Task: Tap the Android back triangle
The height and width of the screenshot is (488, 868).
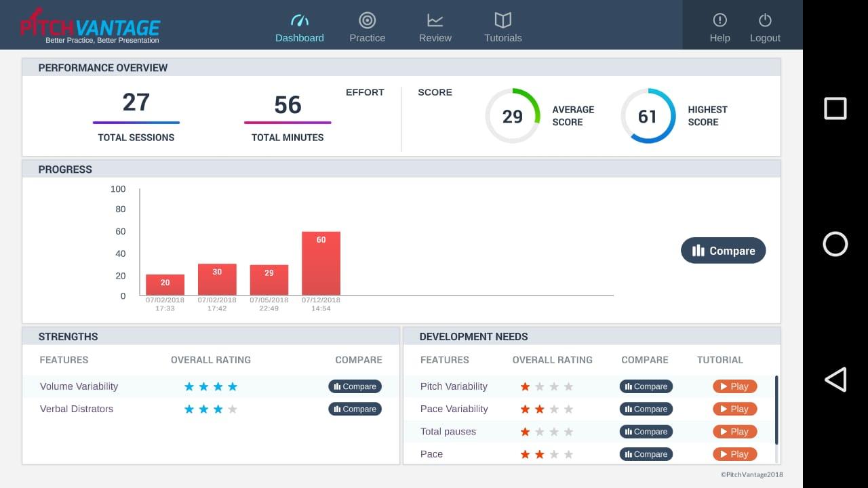Action: (x=835, y=380)
